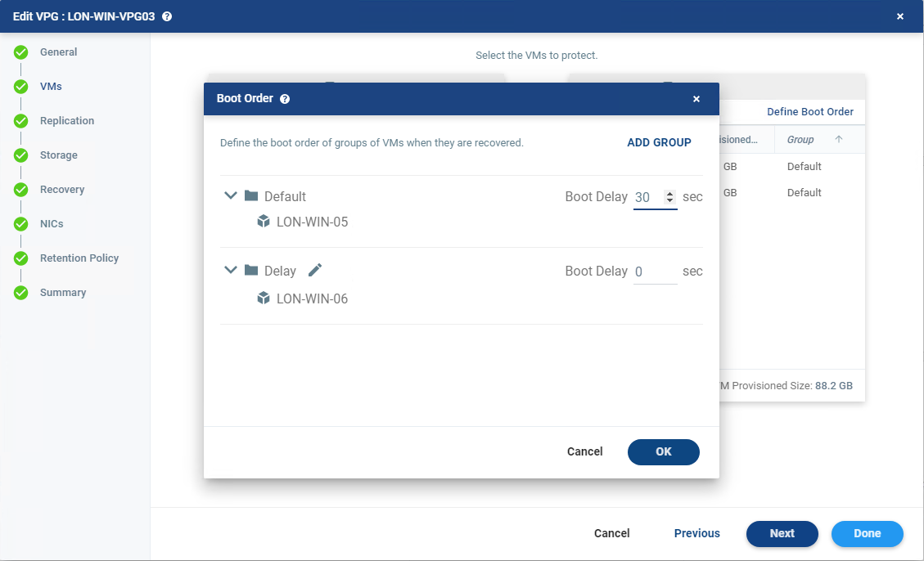Adjust the Default Boot Delay stepper arrows
The width and height of the screenshot is (924, 561).
[x=670, y=197]
